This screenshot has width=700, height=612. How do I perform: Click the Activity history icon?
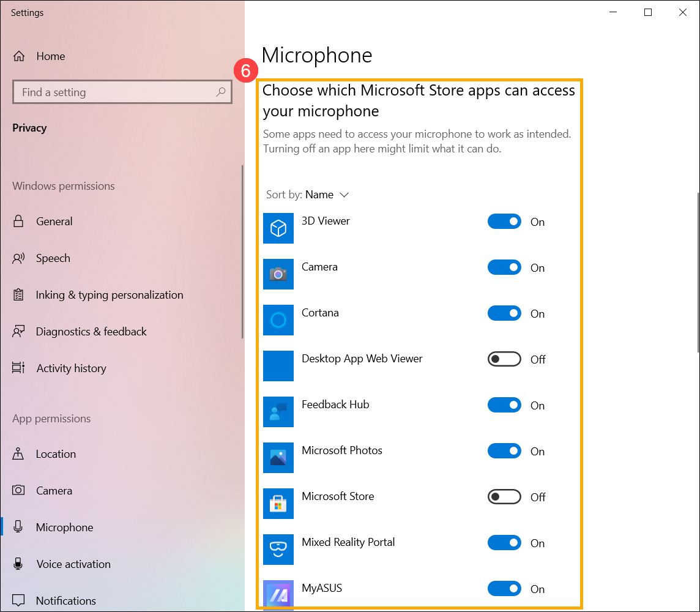pos(18,368)
